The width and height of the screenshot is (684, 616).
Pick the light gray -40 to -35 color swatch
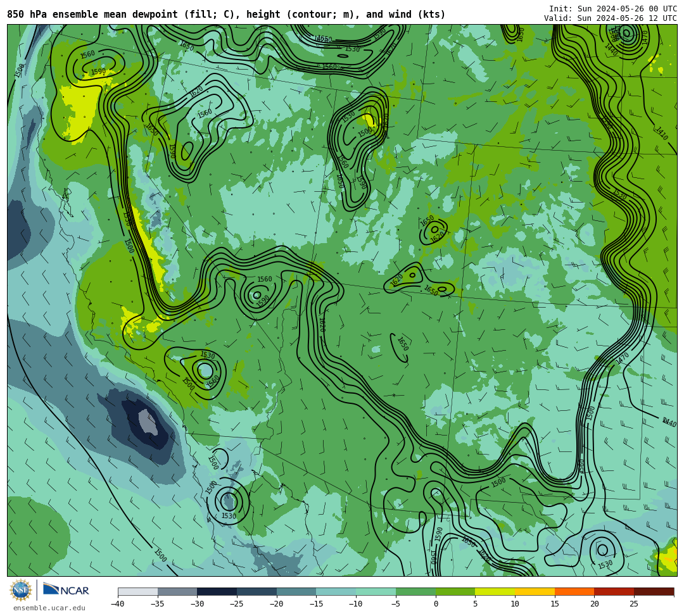click(138, 591)
